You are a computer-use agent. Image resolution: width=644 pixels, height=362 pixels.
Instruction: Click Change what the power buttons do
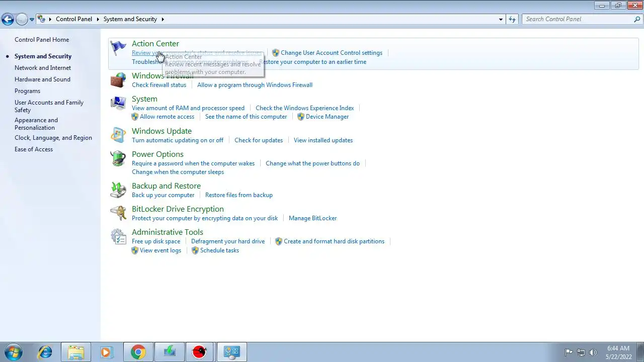click(312, 163)
